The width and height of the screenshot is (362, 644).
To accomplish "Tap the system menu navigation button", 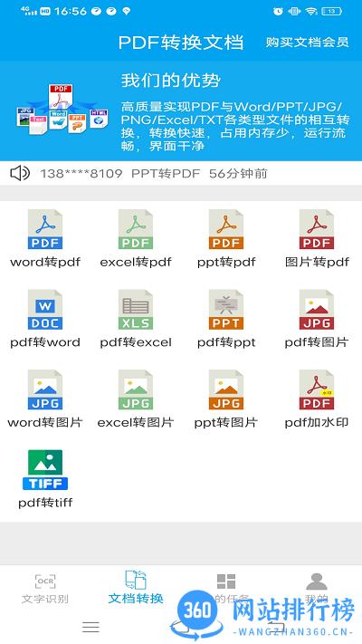I will pos(90,627).
